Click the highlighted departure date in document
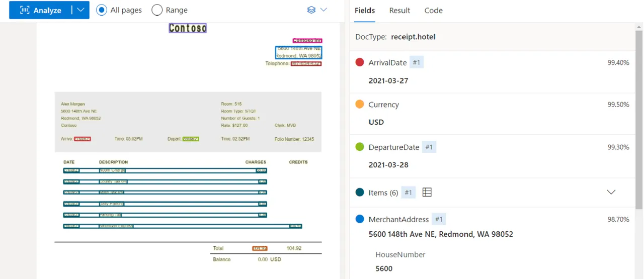The width and height of the screenshot is (644, 279). [191, 139]
